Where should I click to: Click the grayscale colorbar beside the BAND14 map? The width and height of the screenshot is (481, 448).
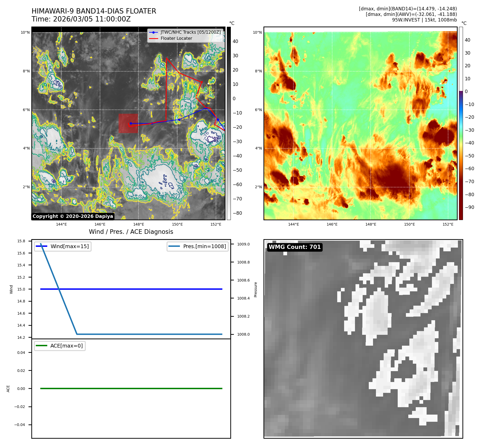click(x=229, y=123)
